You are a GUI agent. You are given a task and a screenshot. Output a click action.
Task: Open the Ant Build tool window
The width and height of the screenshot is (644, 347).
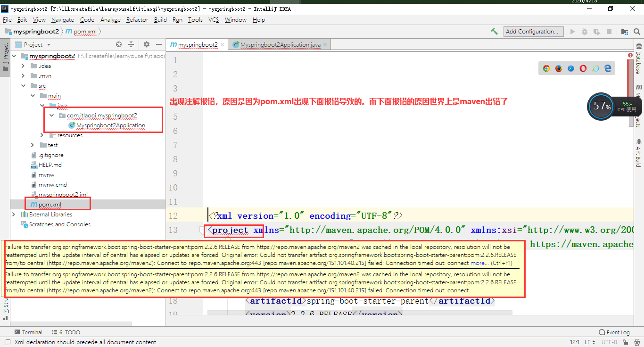click(639, 156)
